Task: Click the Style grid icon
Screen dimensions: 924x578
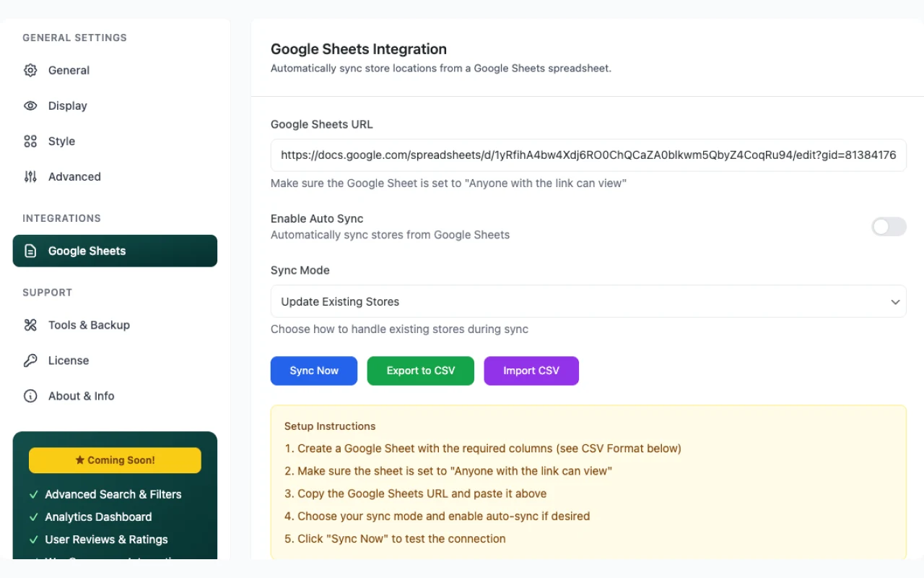Action: (x=30, y=141)
